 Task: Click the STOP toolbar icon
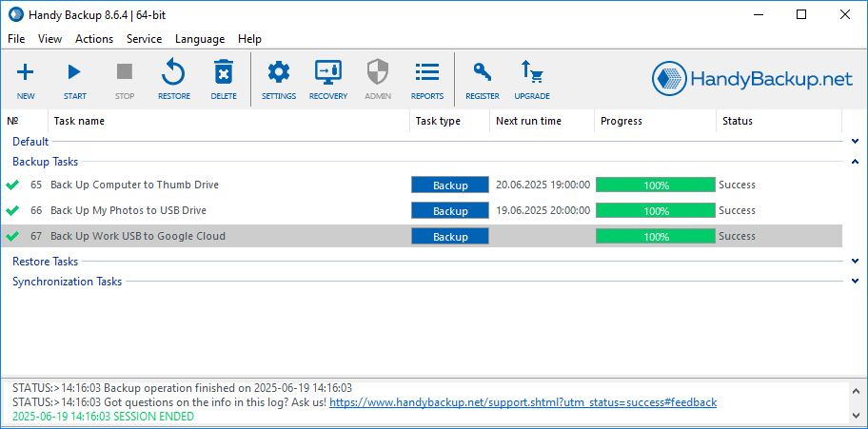(125, 72)
